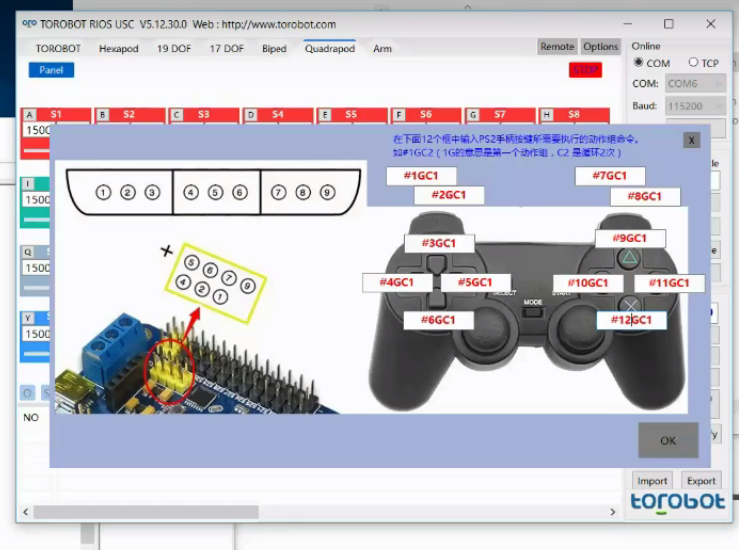Close the PS2 mapping dialog with X
The image size is (739, 550).
pos(691,140)
